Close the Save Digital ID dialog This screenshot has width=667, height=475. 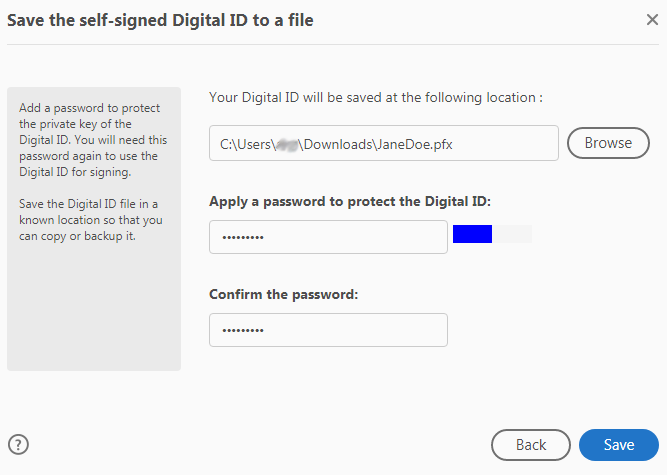point(651,19)
